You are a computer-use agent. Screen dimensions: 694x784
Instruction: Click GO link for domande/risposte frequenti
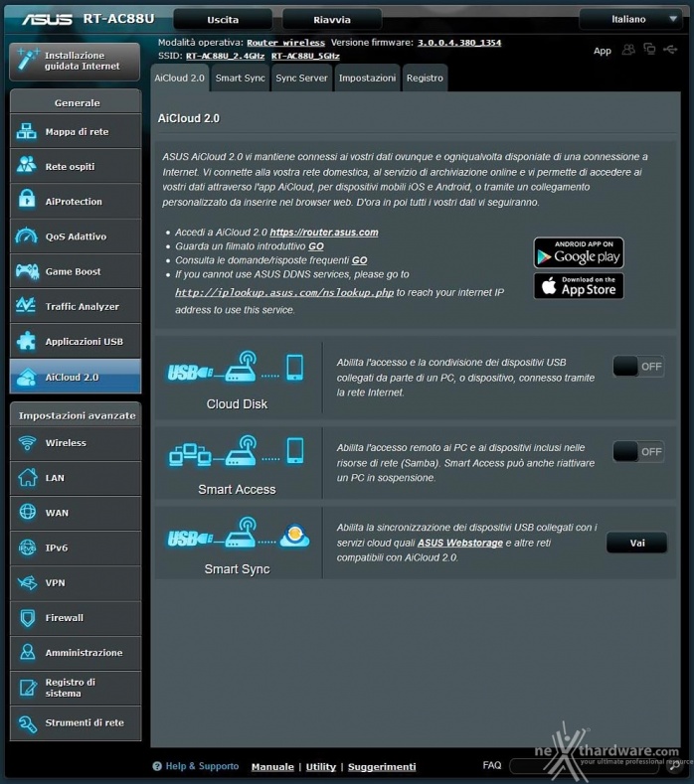359,260
